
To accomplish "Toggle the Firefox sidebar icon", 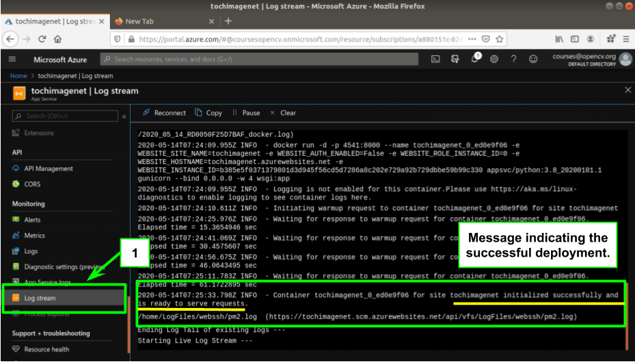I will (575, 39).
